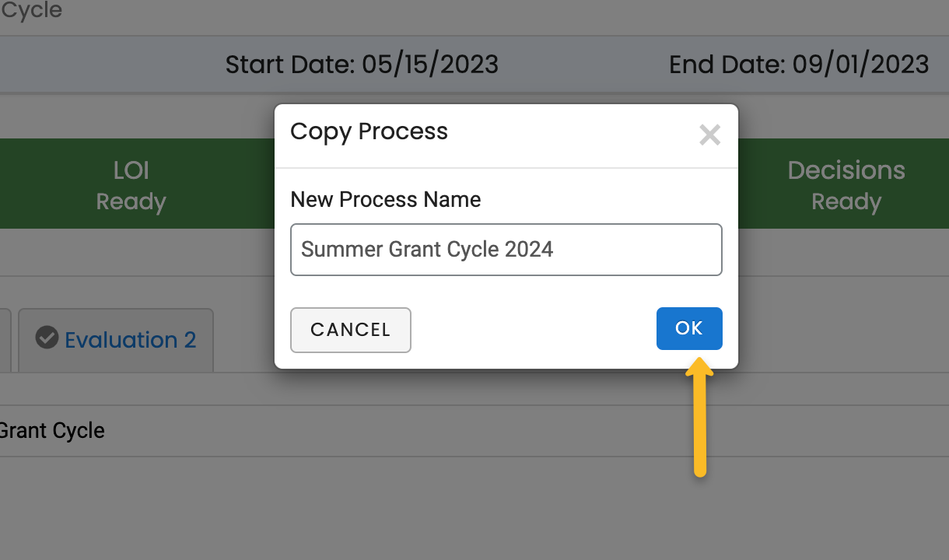Click the Cycle heading at top left
The height and width of the screenshot is (560, 949).
31,11
